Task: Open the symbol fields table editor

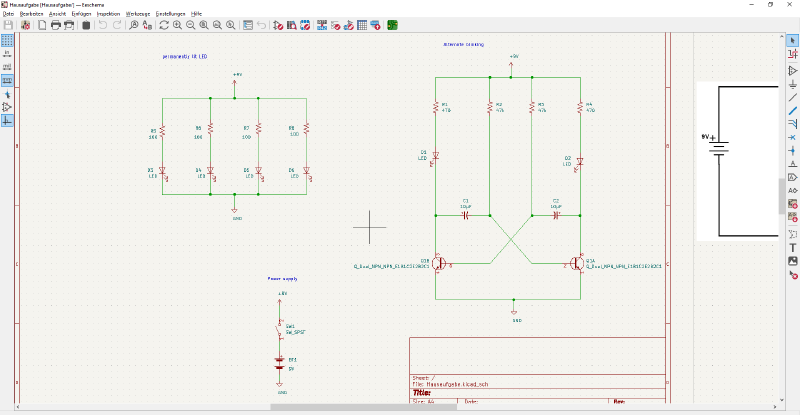Action: coord(362,25)
